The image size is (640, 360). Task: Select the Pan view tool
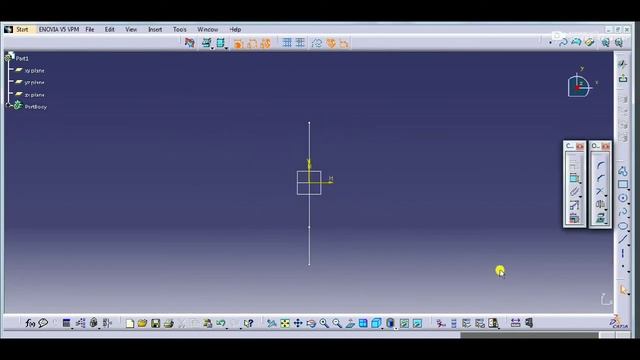coord(298,323)
